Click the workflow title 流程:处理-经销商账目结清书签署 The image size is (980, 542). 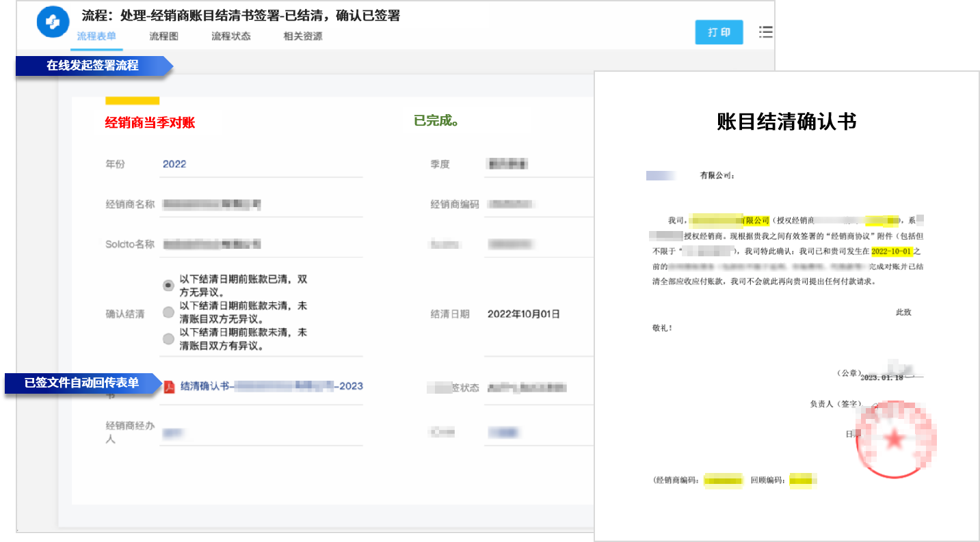(x=241, y=16)
